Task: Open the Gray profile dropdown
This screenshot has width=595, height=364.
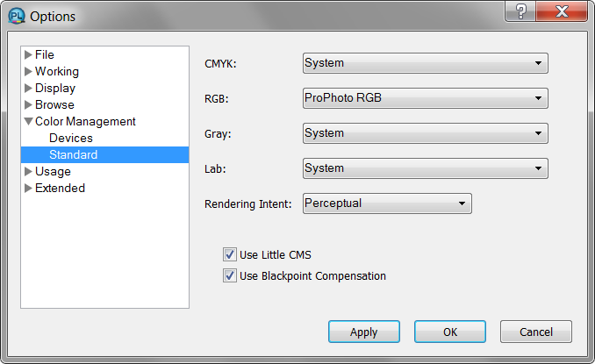Action: pos(426,133)
